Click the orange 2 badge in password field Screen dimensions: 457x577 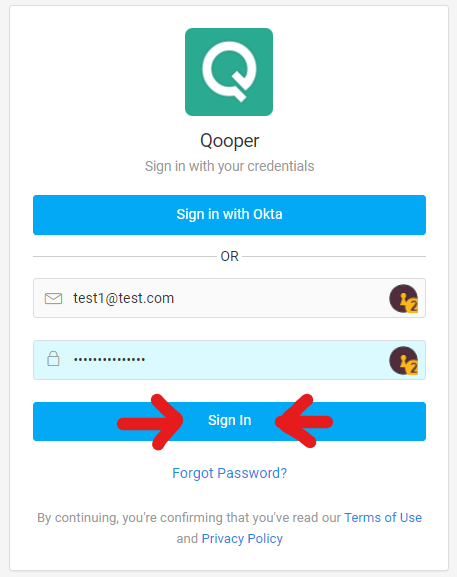[x=413, y=368]
